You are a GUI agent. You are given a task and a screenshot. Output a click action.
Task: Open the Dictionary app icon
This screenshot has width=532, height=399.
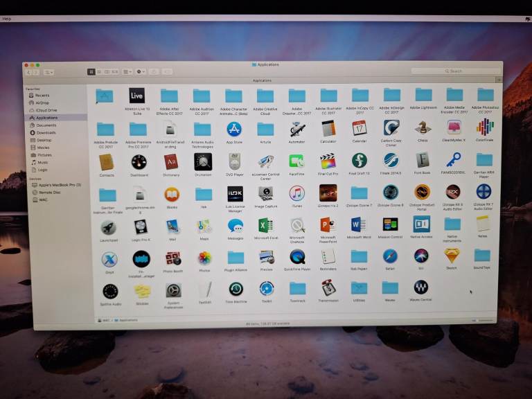[171, 162]
